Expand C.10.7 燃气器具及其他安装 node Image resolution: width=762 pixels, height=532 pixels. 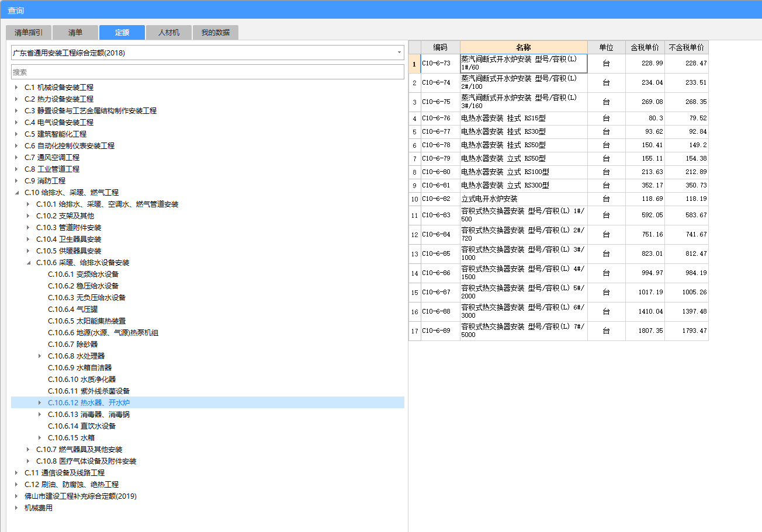coord(28,450)
